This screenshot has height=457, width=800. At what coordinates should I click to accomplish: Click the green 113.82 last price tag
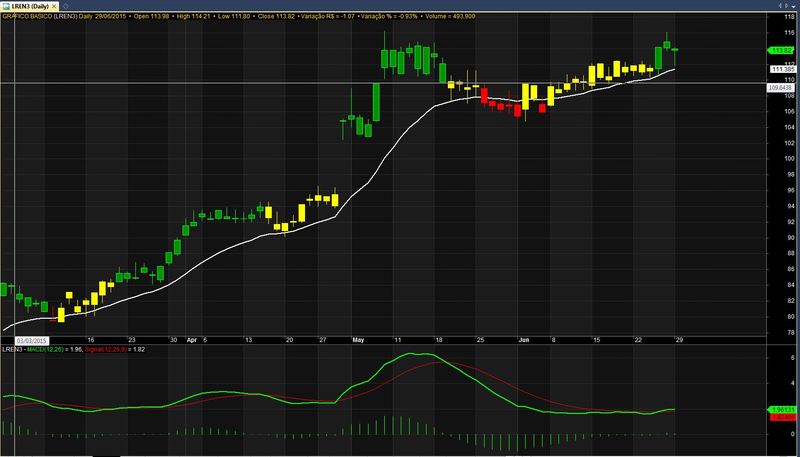coord(782,50)
